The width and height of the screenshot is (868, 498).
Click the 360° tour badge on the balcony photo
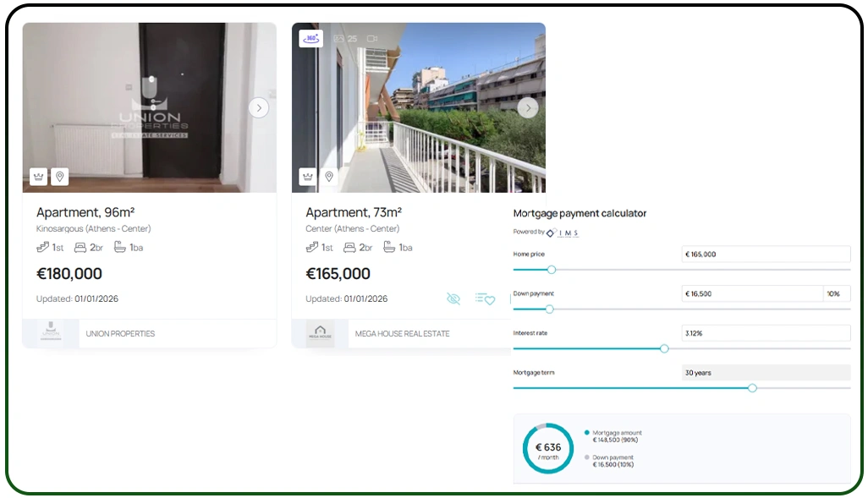click(311, 38)
